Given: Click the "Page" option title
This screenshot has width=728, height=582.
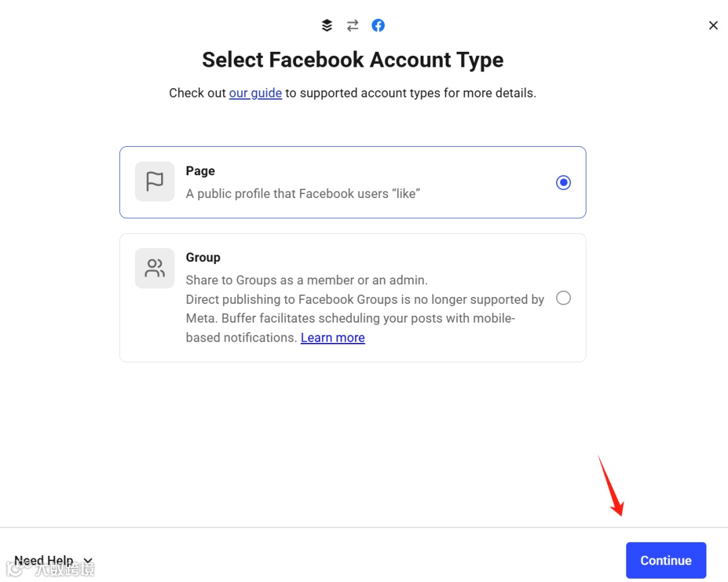Looking at the screenshot, I should coord(200,171).
